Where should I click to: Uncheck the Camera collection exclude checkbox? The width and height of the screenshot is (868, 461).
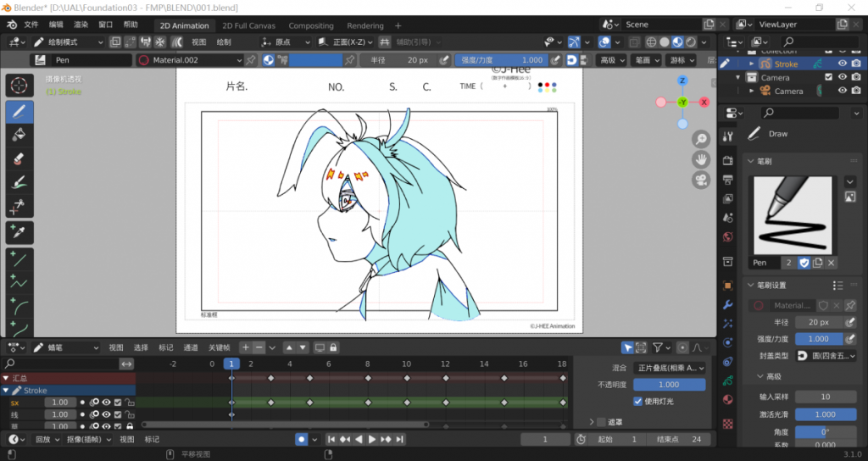pos(829,77)
